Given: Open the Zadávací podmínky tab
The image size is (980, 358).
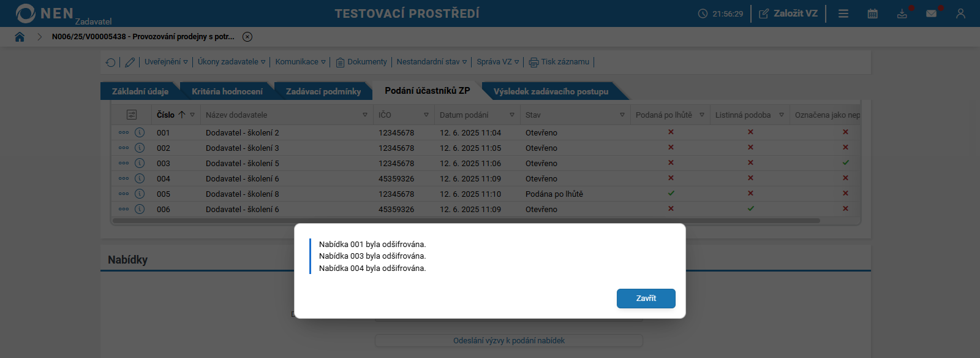Looking at the screenshot, I should [x=323, y=91].
